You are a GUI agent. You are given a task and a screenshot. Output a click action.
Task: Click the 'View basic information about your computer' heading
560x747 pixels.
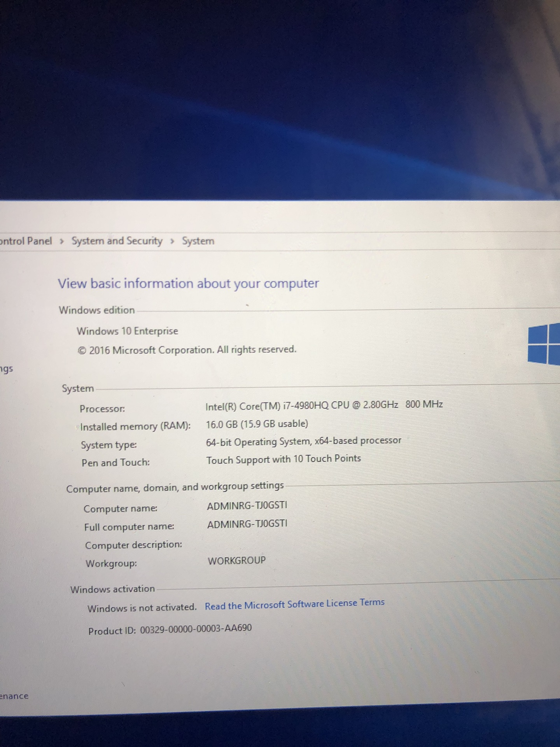(x=188, y=283)
